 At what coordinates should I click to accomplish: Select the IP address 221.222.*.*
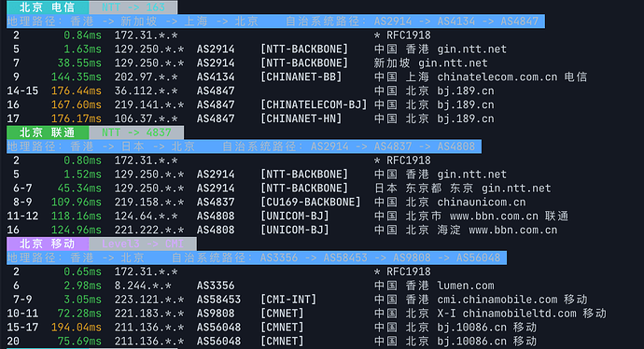[149, 230]
